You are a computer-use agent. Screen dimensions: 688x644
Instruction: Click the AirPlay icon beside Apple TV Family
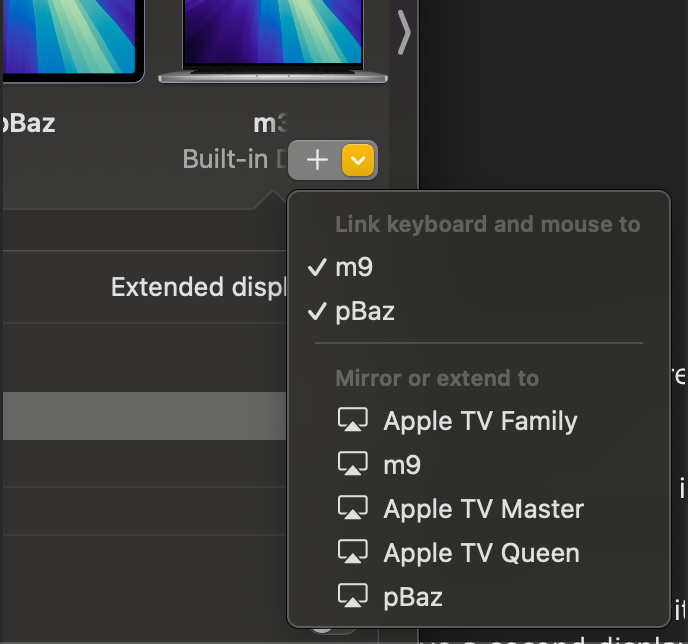point(352,421)
